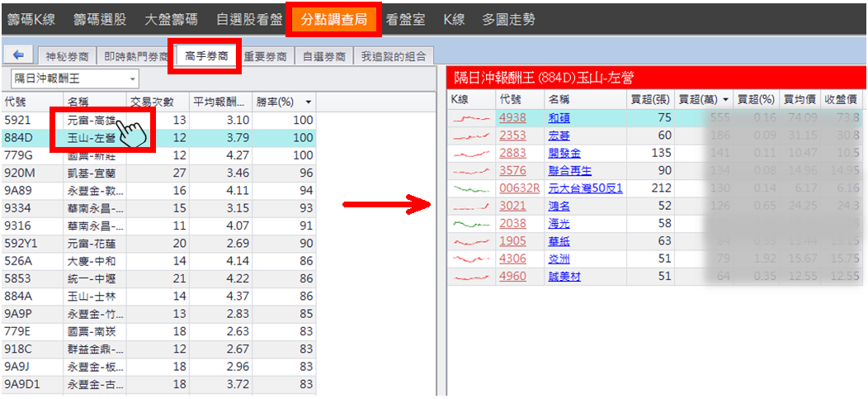Open the 隔日沖報酬王 dropdown list
Image resolution: width=868 pixels, height=399 pixels.
133,79
